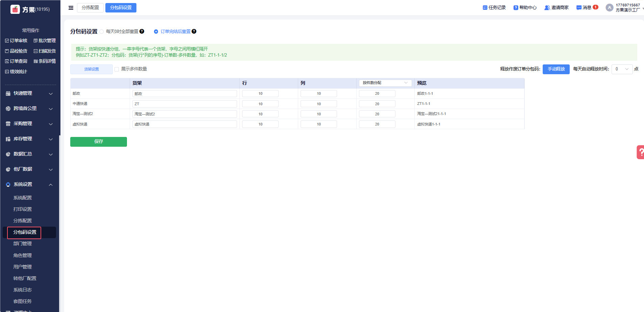The height and width of the screenshot is (312, 644).
Task: Expand 跨境首公里 menu
Action: (x=30, y=109)
